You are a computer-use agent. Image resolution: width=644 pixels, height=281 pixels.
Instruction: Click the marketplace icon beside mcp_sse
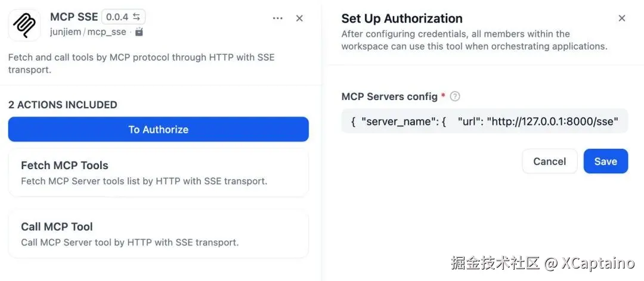pos(139,32)
